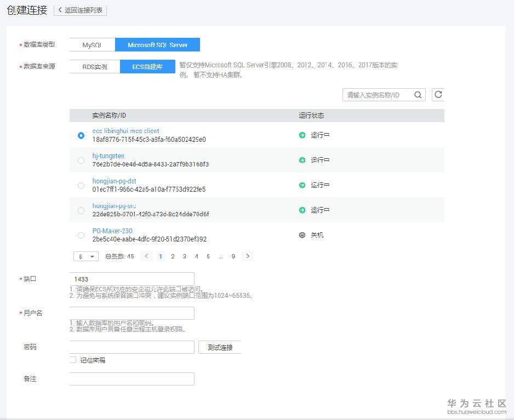This screenshot has height=420, width=514.
Task: Switch source to RDS实例
Action: coord(95,67)
